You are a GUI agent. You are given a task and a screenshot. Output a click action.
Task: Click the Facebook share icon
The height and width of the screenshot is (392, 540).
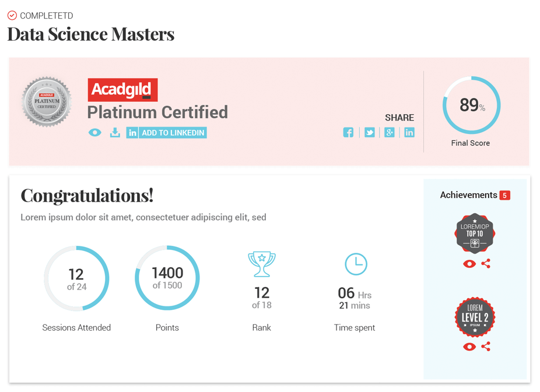348,132
